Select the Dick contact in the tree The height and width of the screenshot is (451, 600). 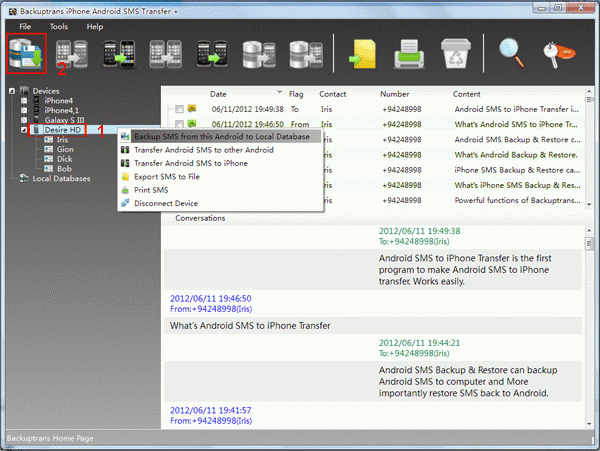(64, 159)
